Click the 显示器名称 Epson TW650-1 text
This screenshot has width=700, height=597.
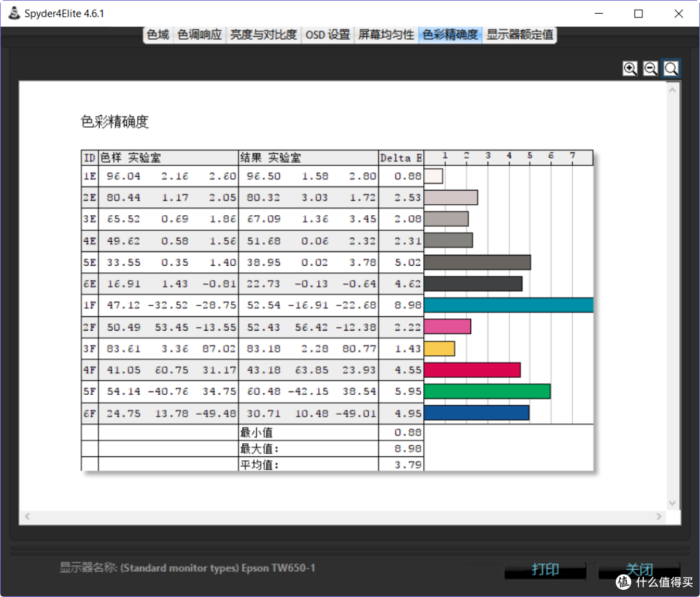pos(187,568)
